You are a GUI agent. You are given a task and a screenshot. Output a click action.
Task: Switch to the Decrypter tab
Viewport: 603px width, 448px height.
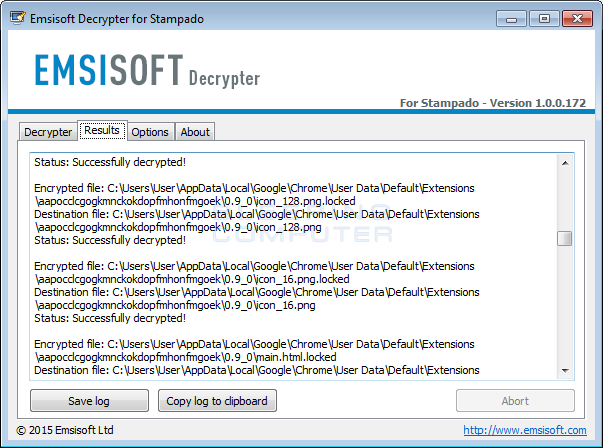pos(48,132)
